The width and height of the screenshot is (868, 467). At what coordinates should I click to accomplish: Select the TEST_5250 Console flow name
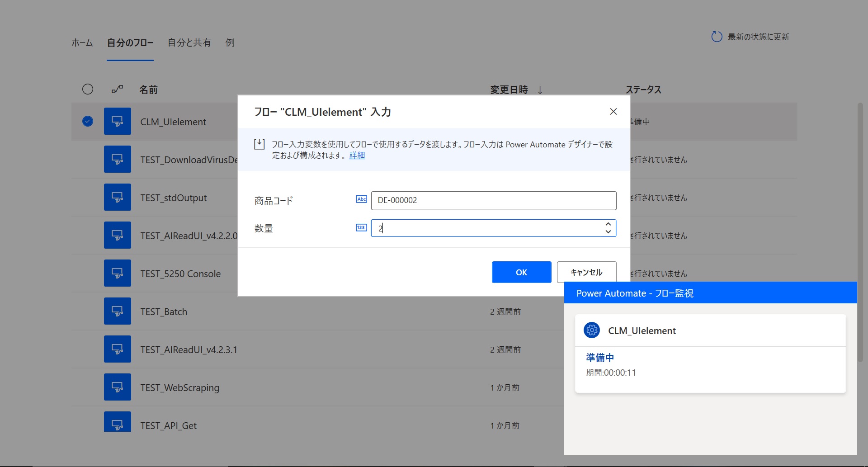180,274
